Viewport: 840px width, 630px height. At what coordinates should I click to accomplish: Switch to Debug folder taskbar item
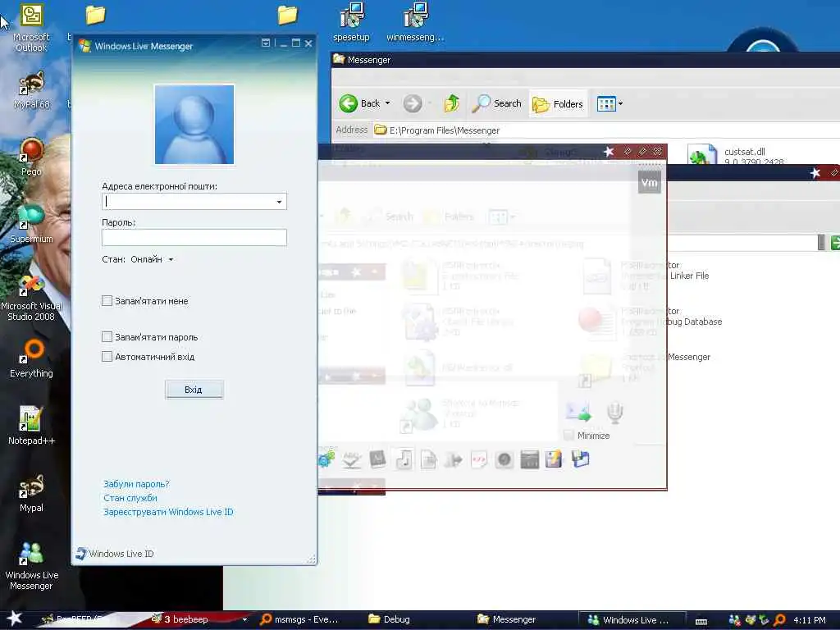tap(390, 620)
